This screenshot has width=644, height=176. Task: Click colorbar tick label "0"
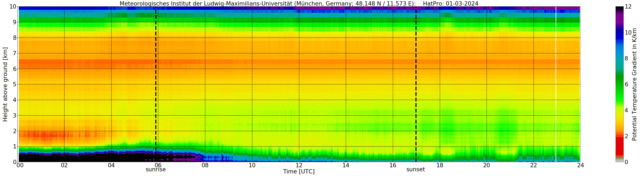pyautogui.click(x=626, y=162)
